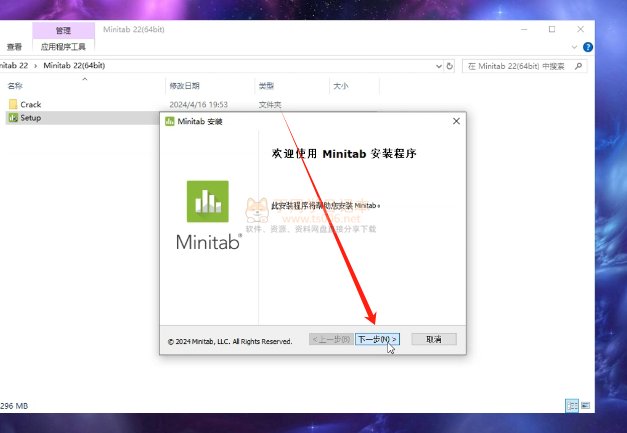Close the Explorer window
This screenshot has width=627, height=433.
[580, 29]
